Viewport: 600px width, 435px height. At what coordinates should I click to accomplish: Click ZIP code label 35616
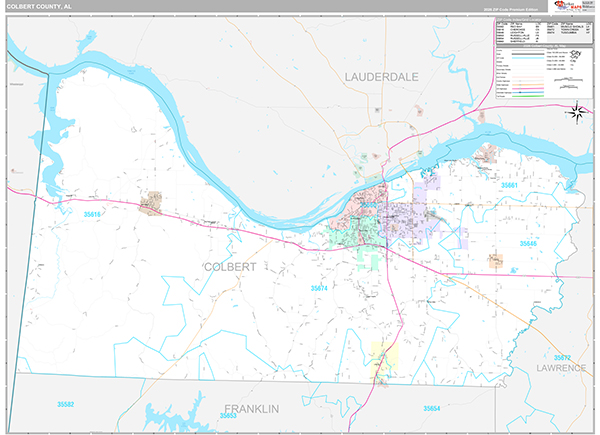[92, 215]
